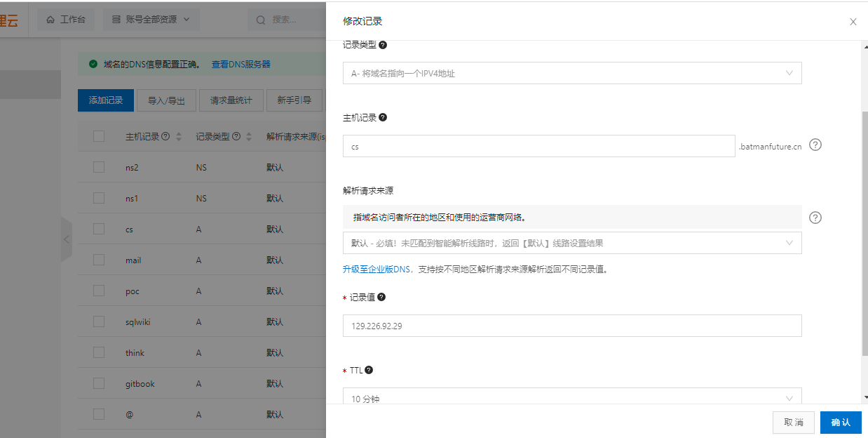Screen dimensions: 868x438
Task: Click the top search box
Action: tap(286, 20)
